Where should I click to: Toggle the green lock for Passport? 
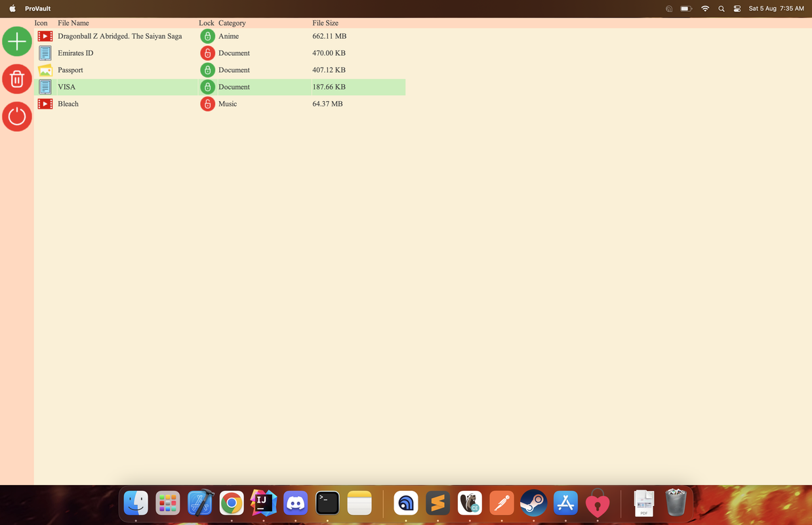pos(207,70)
